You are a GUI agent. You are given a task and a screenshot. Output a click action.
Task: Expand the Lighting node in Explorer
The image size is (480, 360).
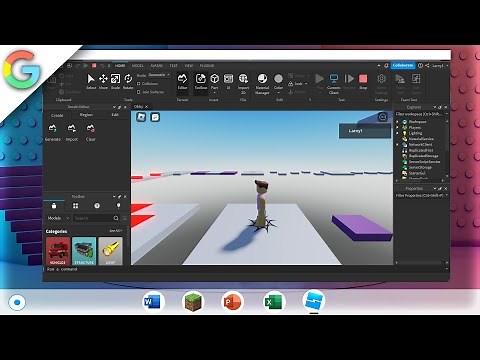(397, 133)
